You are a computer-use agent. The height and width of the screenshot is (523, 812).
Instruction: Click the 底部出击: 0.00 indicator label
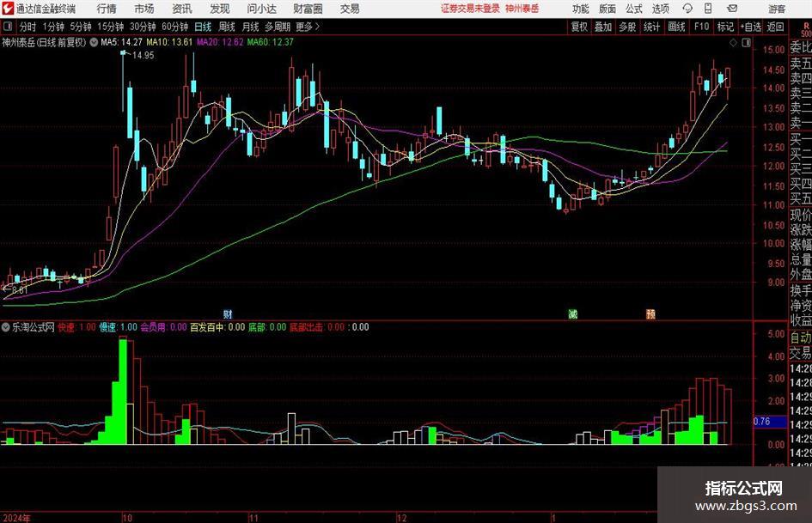pyautogui.click(x=317, y=327)
